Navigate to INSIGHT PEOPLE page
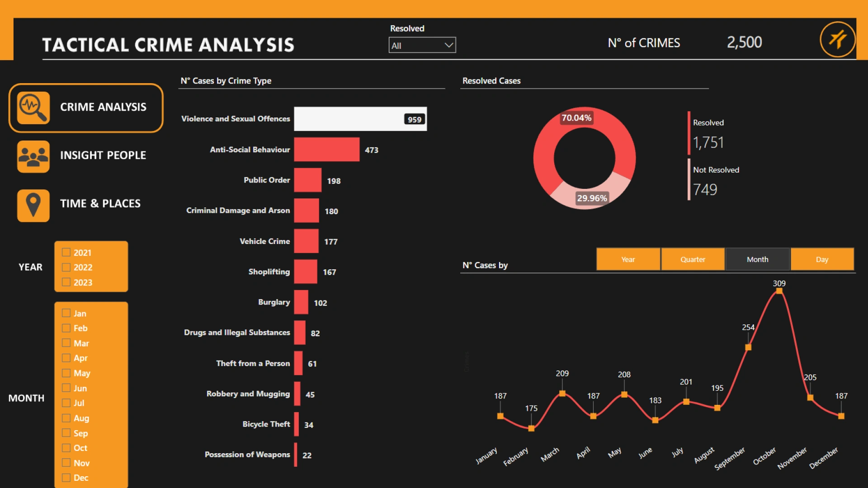This screenshot has width=868, height=488. click(103, 155)
